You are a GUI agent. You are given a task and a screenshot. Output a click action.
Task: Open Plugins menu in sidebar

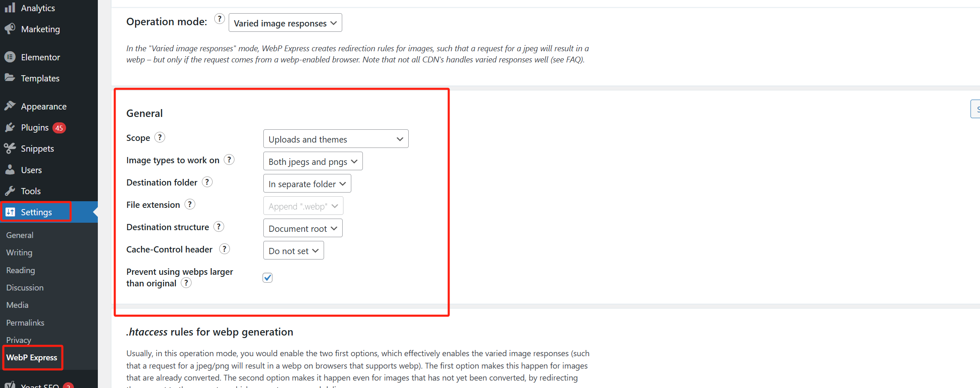pyautogui.click(x=35, y=128)
